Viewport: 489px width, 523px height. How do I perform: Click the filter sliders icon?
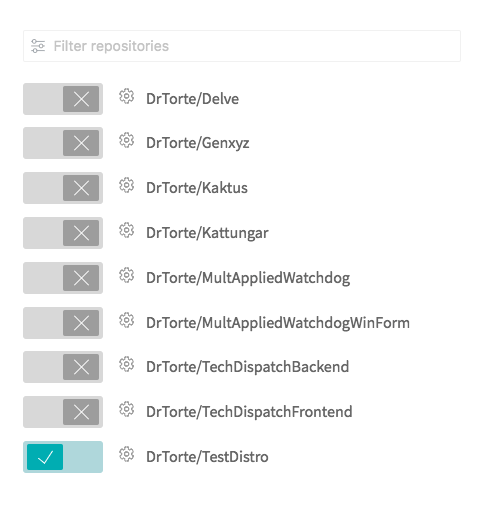(38, 46)
